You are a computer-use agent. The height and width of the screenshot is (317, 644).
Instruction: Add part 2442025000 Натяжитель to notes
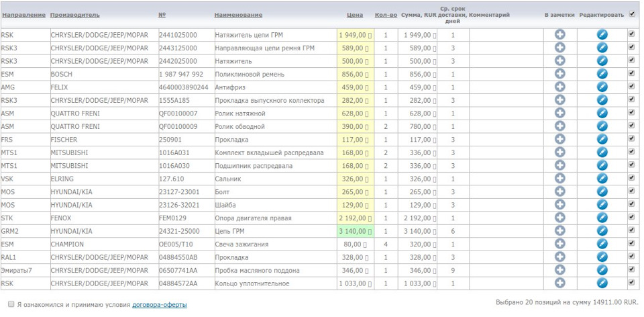point(559,61)
